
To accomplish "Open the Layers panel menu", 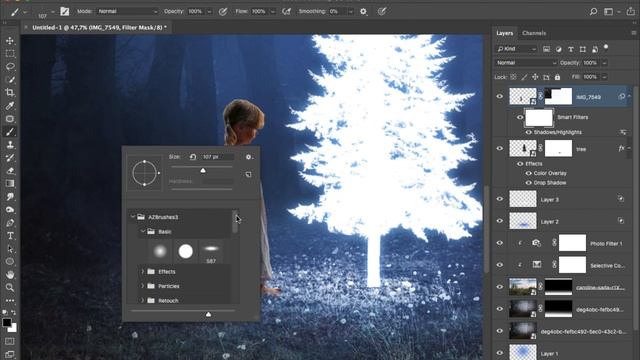I will (x=633, y=33).
